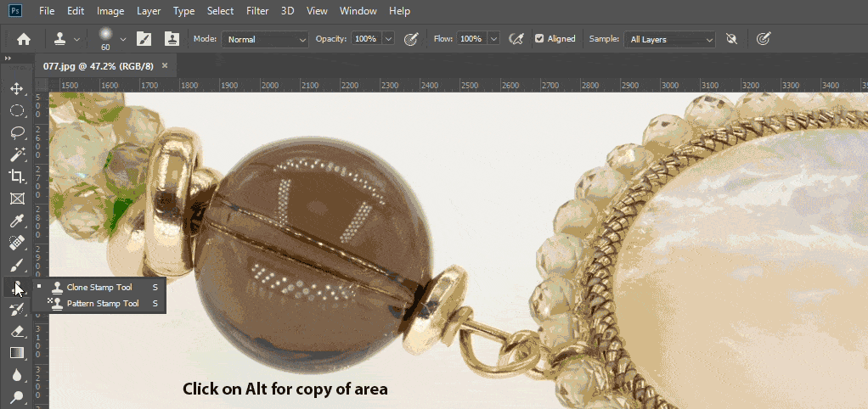Select the Gradient tool

point(17,353)
